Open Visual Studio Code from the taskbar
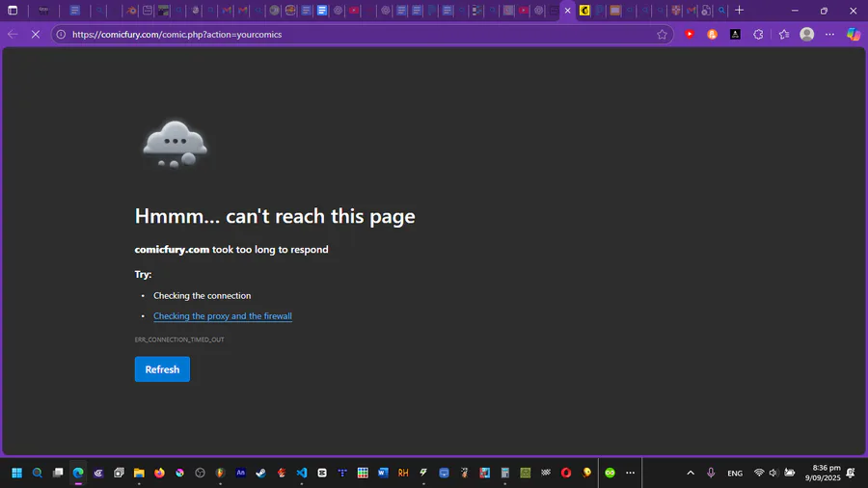Screen dimensions: 868x488 coord(302,473)
